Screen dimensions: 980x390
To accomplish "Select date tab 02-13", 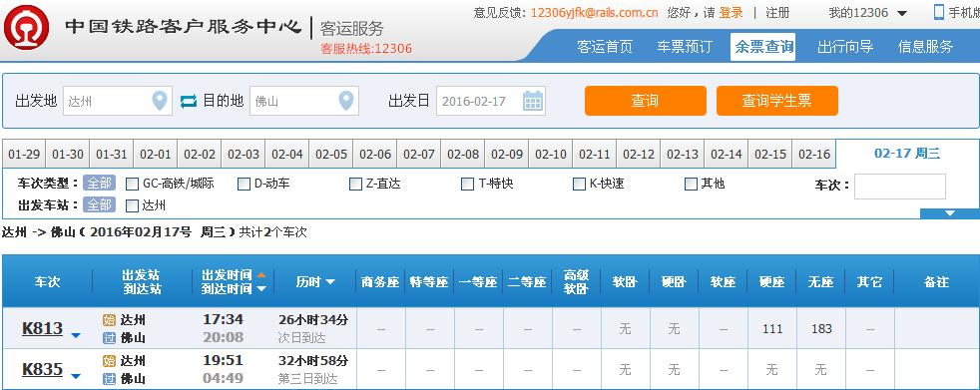I will [x=683, y=155].
